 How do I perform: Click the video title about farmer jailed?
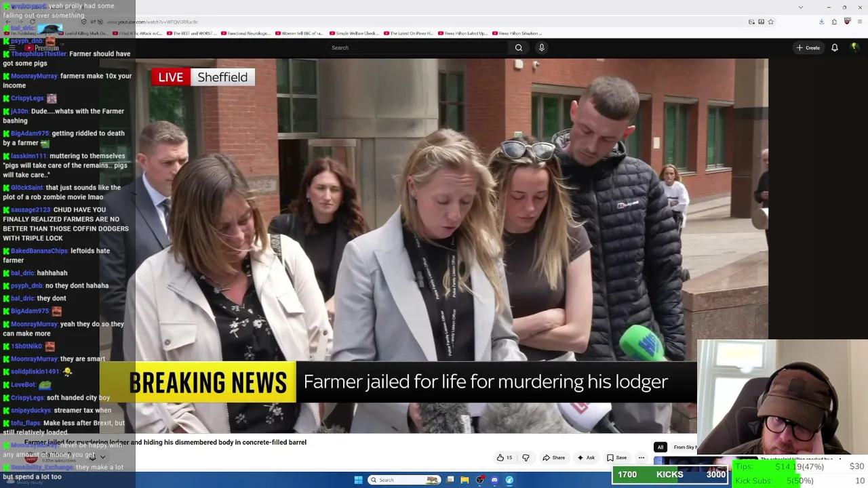pyautogui.click(x=165, y=443)
